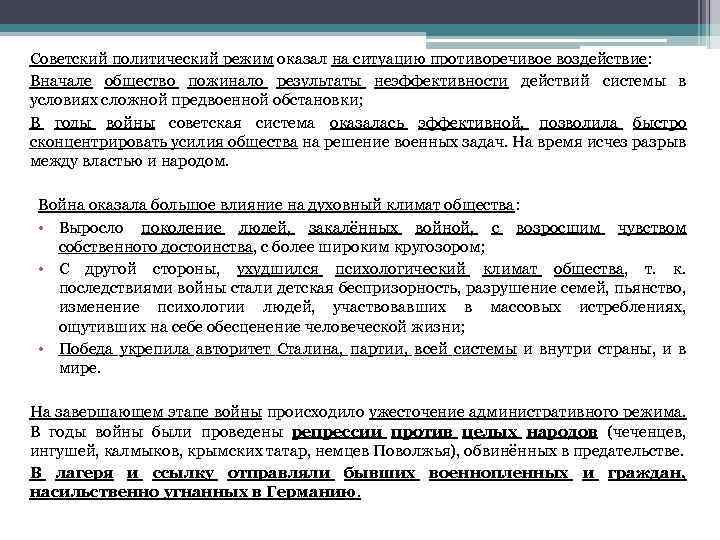
Task: Click the heading 'Советский политический режим'
Action: point(152,59)
